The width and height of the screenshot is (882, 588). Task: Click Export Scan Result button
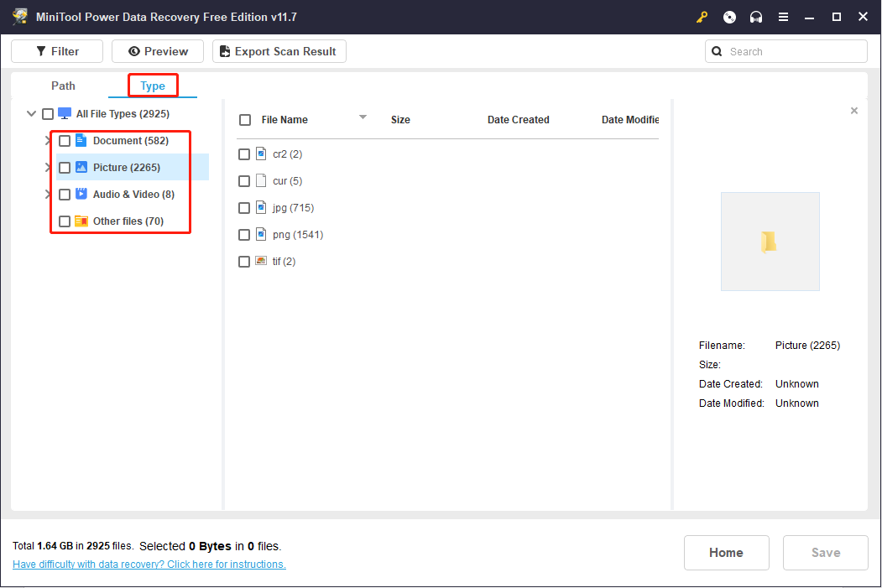click(x=279, y=51)
